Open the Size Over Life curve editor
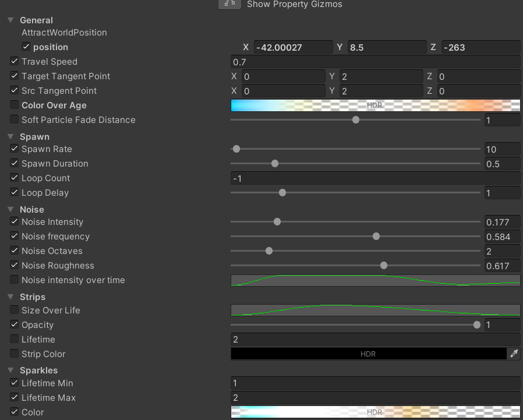 (375, 310)
